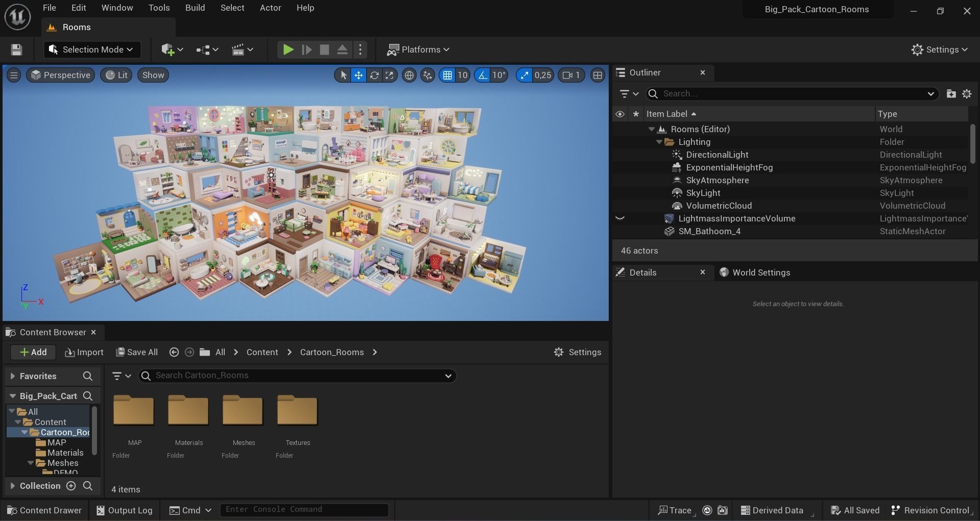Click Import in the Content Browser
Viewport: 980px width, 521px height.
click(84, 352)
